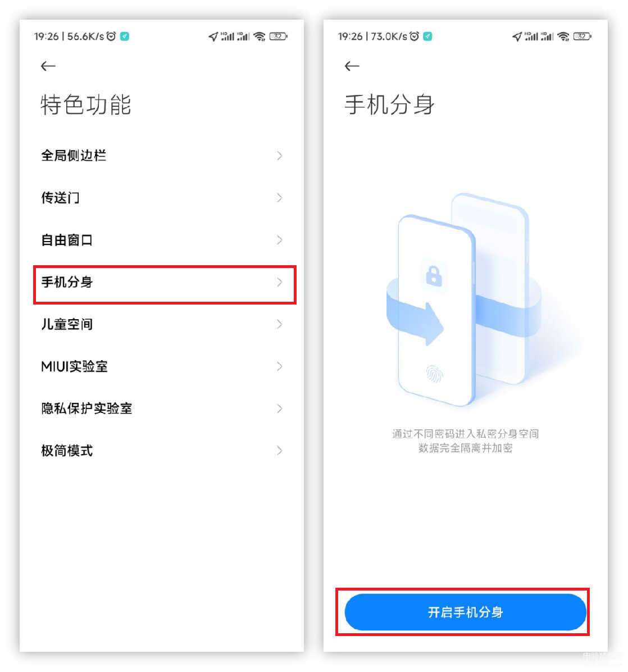
Task: Tap the 通过不同密码进入私密分身空间 description text
Action: click(465, 434)
